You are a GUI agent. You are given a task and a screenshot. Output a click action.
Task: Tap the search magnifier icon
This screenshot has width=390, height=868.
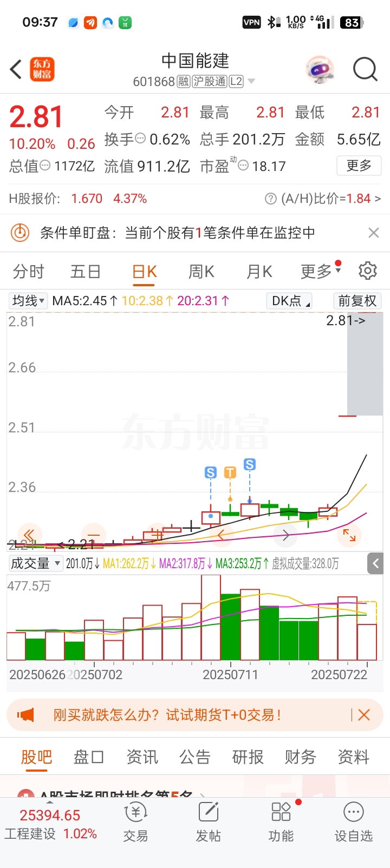point(365,69)
